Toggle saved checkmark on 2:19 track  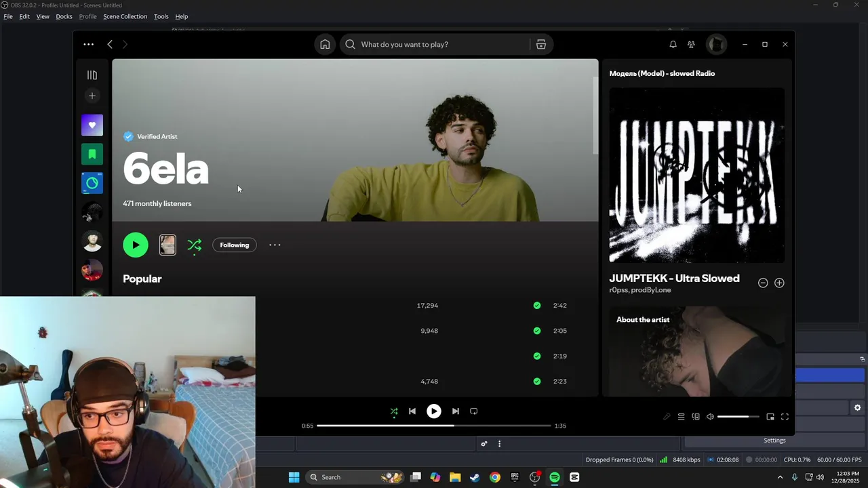[x=537, y=356]
